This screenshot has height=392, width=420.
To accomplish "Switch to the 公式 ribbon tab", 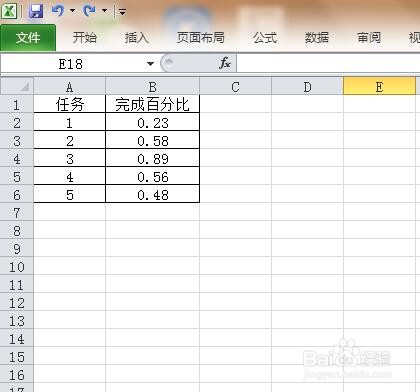I will (x=265, y=37).
